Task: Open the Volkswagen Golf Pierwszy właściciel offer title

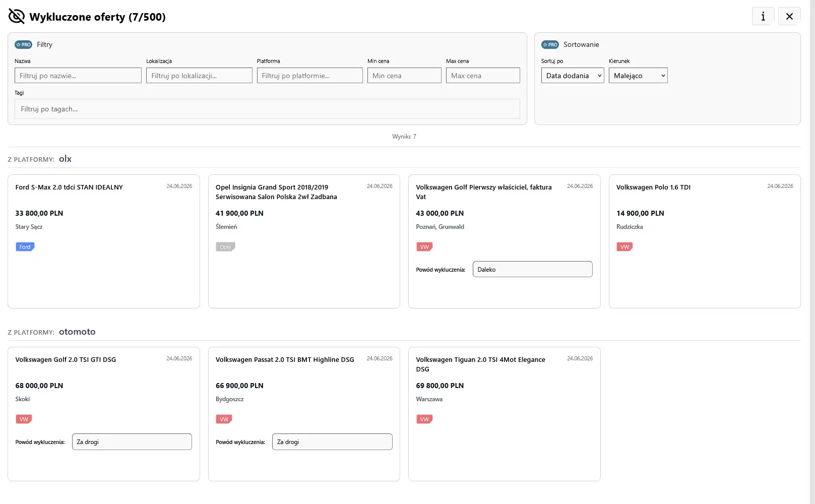Action: (484, 192)
